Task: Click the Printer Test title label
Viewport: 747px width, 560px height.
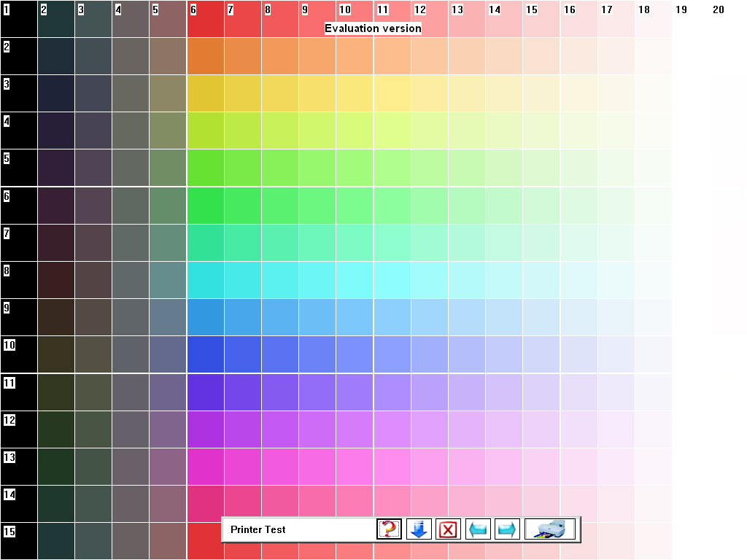Action: pos(258,529)
